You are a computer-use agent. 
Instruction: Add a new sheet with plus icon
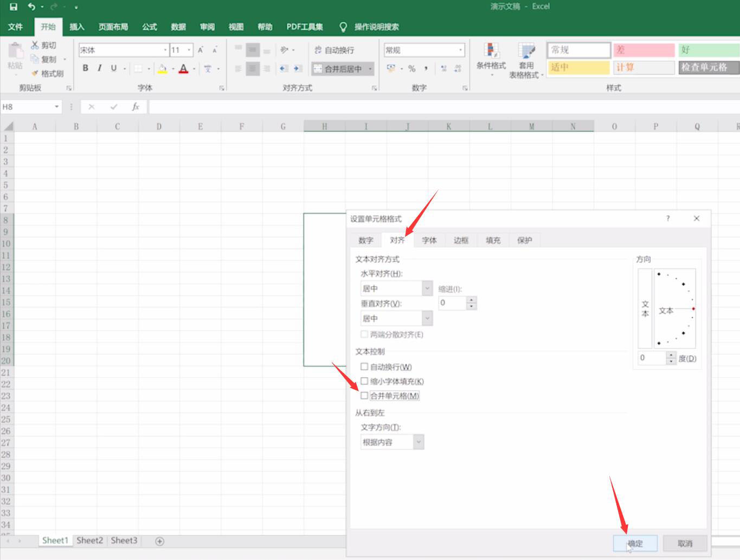[x=160, y=541]
